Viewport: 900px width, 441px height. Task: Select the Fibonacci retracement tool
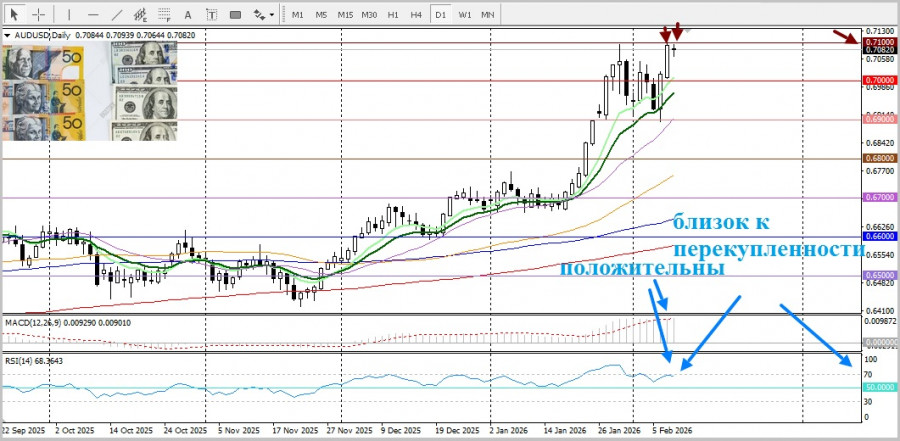tap(166, 14)
